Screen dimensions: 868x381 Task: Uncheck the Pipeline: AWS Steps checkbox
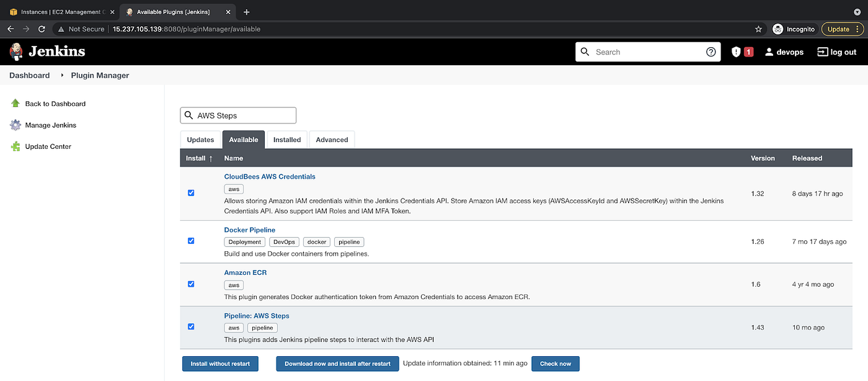pyautogui.click(x=191, y=326)
